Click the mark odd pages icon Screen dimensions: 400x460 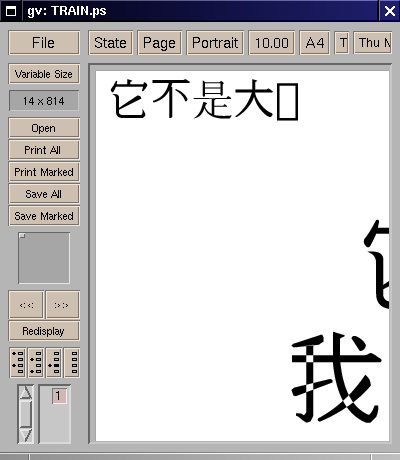coord(17,363)
